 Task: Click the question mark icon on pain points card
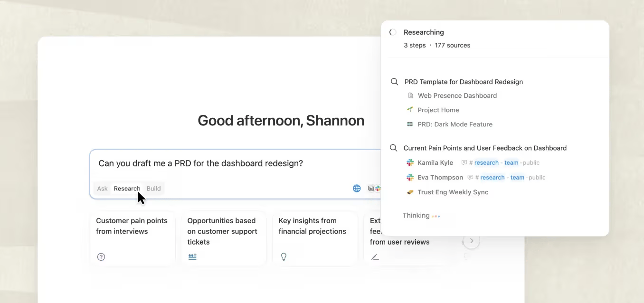(x=101, y=257)
